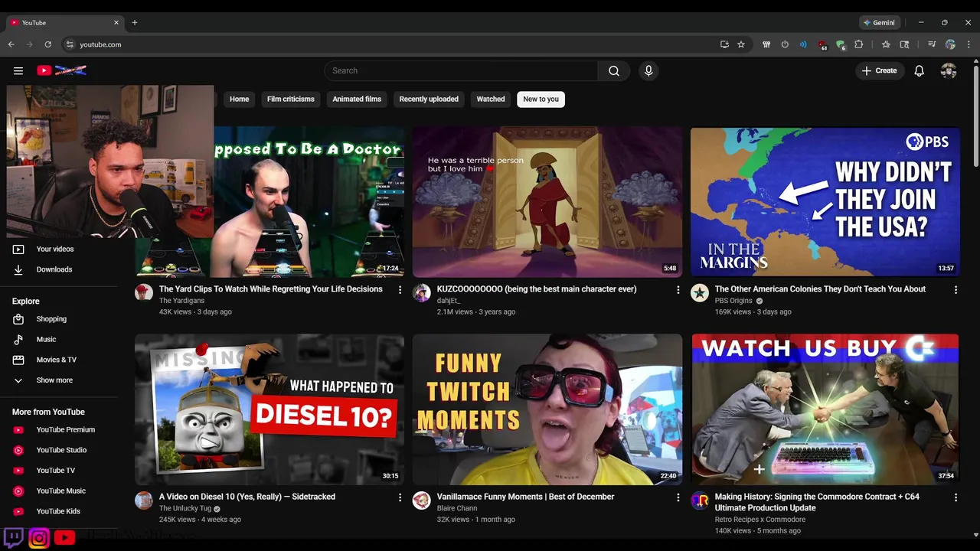Click the Create button
Image resolution: width=980 pixels, height=551 pixels.
click(x=880, y=70)
